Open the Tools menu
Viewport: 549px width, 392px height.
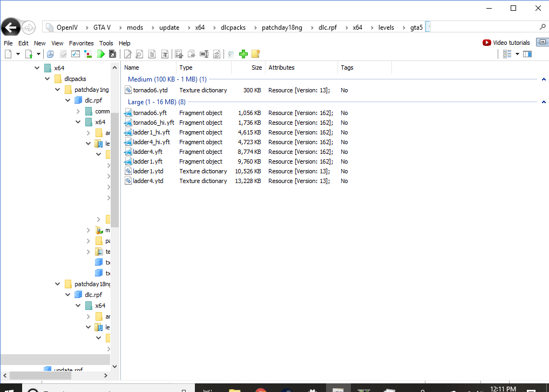pyautogui.click(x=106, y=43)
